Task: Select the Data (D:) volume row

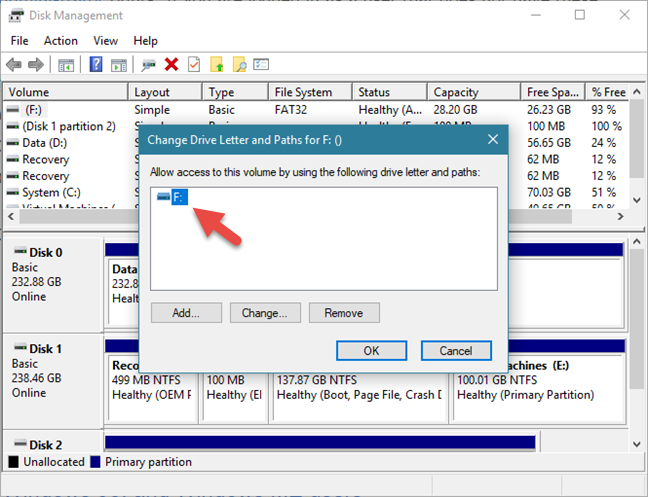Action: coord(316,143)
